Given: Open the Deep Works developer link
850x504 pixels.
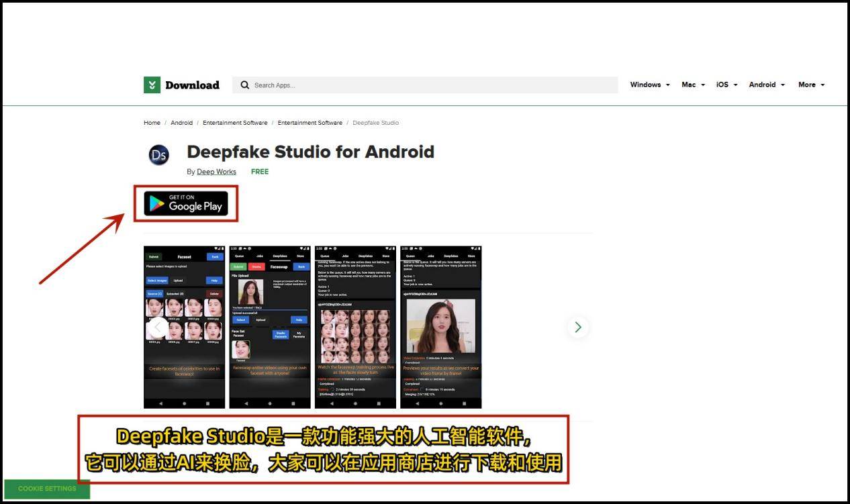Looking at the screenshot, I should coord(216,172).
